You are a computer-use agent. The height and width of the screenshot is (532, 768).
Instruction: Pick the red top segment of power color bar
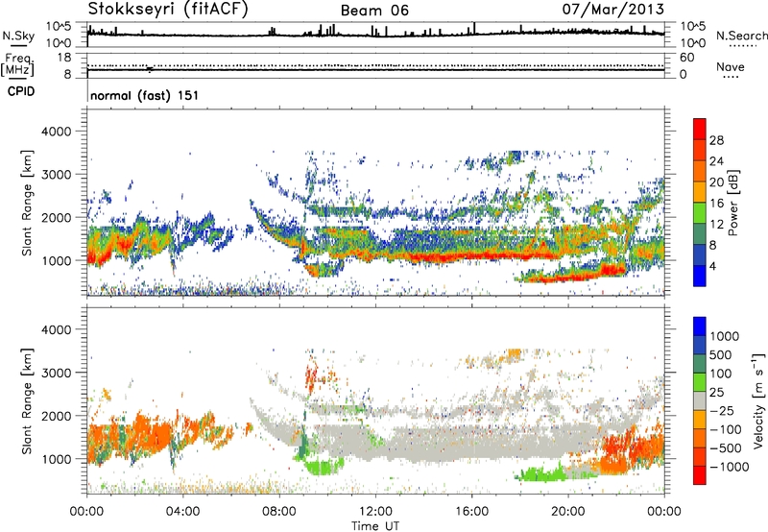point(700,130)
